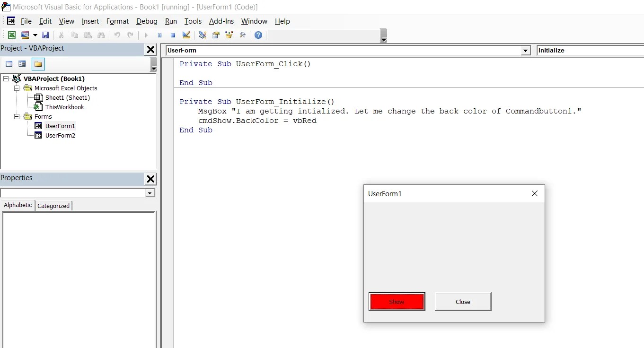Open the object dropdown showing UserForm
This screenshot has height=348, width=644.
[525, 51]
